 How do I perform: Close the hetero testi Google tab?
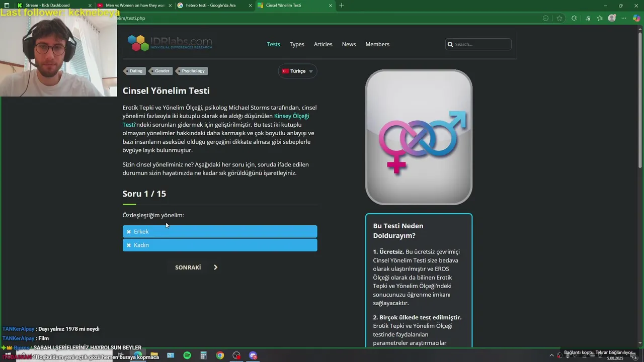[250, 6]
